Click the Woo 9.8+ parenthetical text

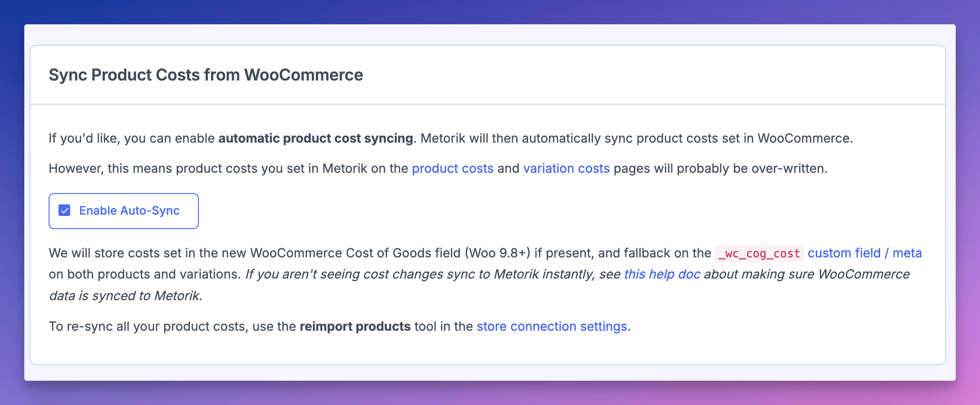498,253
